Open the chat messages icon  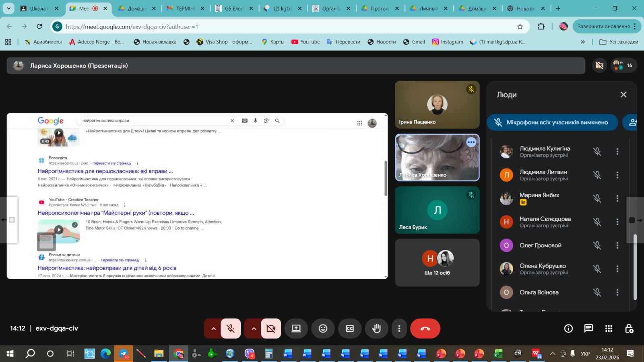(x=588, y=329)
